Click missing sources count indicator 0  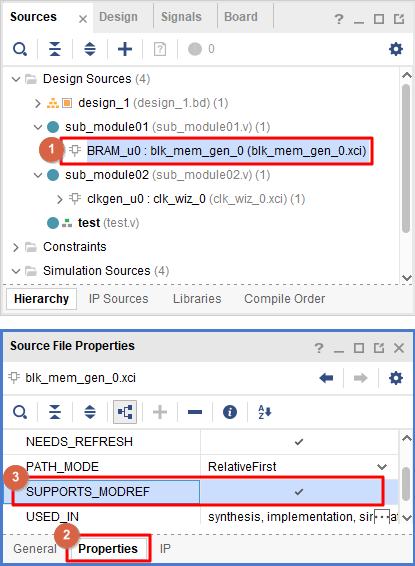pos(201,49)
